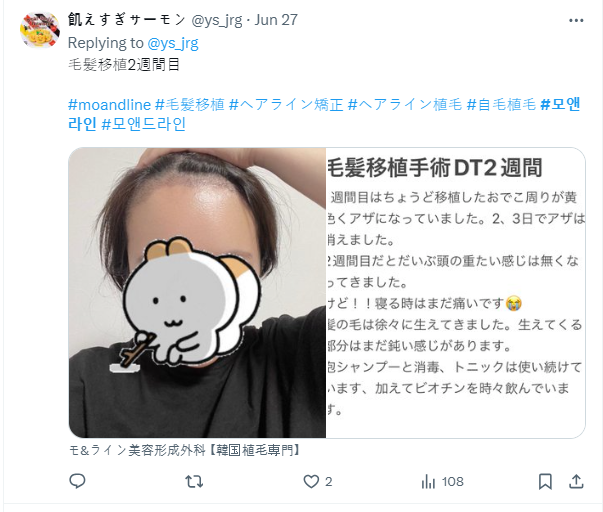This screenshot has width=603, height=512.
Task: Click the モ&ライン美容形成外科 caption link
Action: tap(184, 450)
